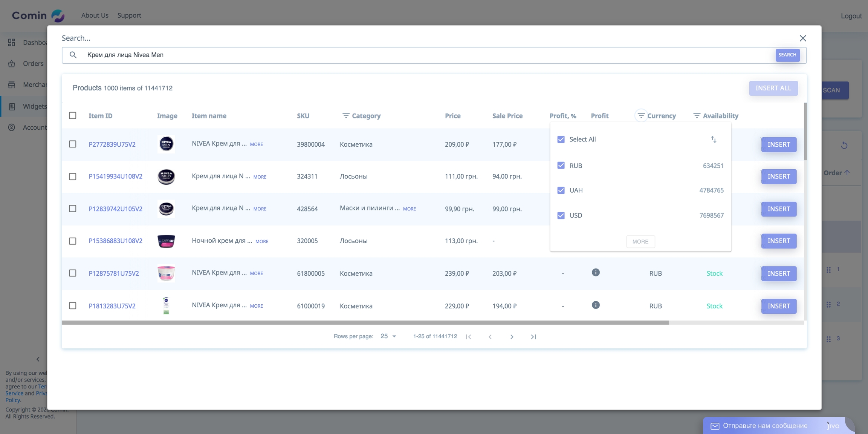This screenshot has height=434, width=868.
Task: Expand item name MORE for P2772839U75V2
Action: 256,144
